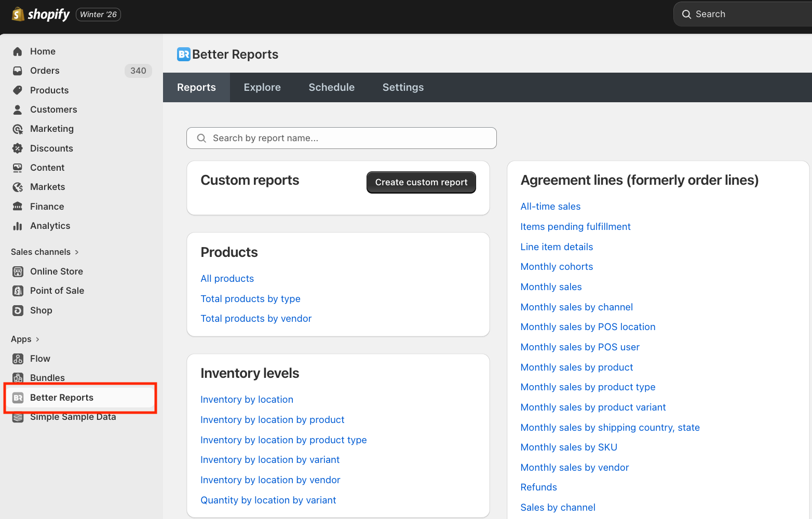Open Items pending fulfillment report
Viewport: 812px width, 519px height.
(575, 227)
